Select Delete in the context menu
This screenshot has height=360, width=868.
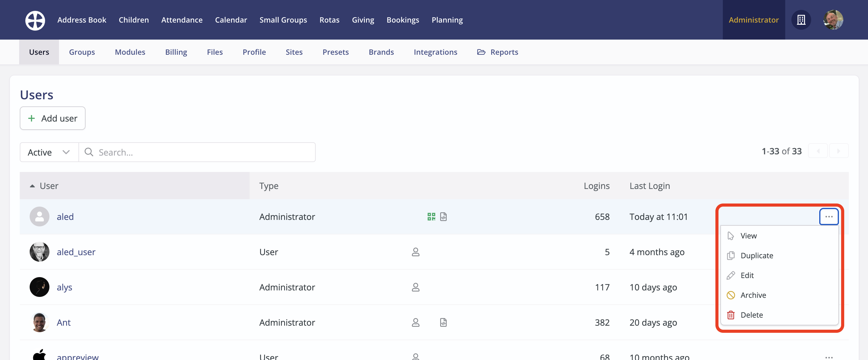pyautogui.click(x=752, y=315)
